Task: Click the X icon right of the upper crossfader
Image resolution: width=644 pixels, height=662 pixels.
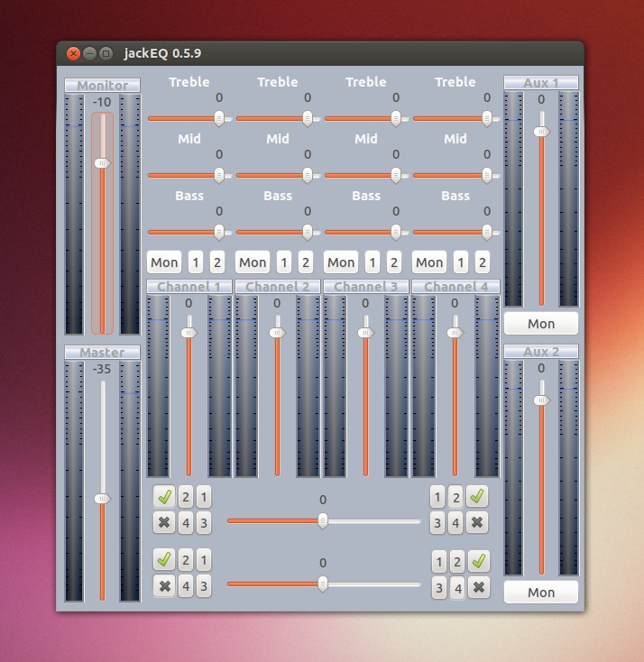Action: point(477,523)
